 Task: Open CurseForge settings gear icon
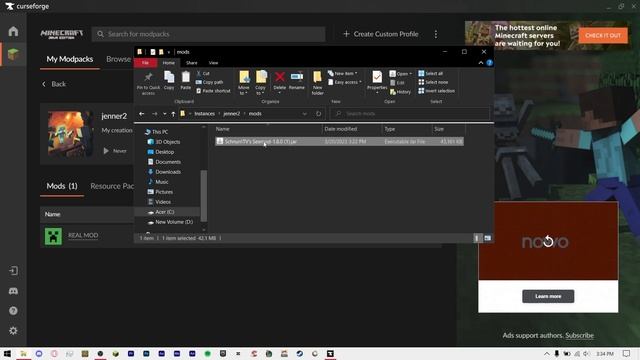tap(13, 331)
